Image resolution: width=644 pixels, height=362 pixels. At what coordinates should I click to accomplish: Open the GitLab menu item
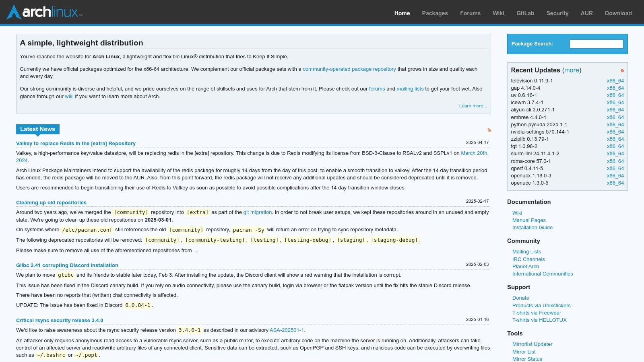[525, 13]
